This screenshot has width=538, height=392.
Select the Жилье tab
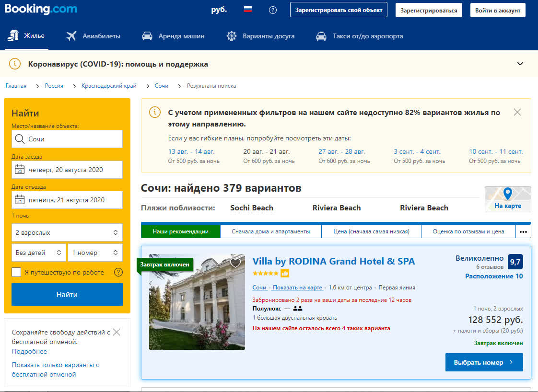(x=26, y=35)
